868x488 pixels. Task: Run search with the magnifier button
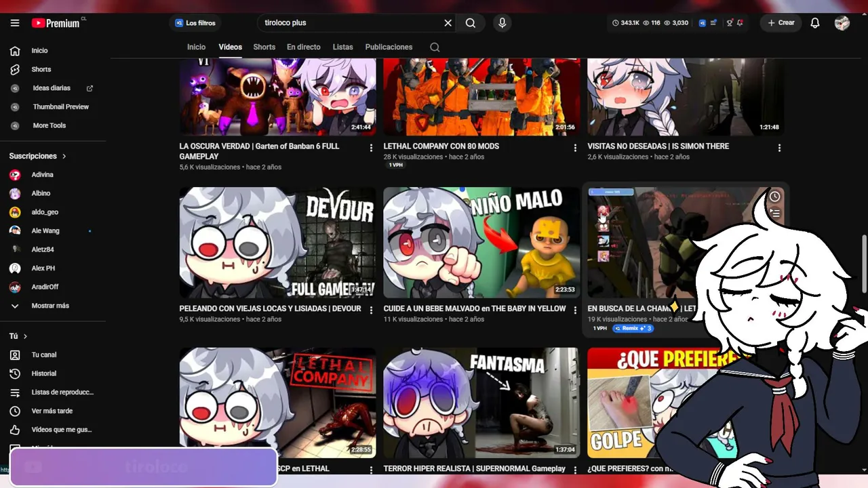point(471,23)
